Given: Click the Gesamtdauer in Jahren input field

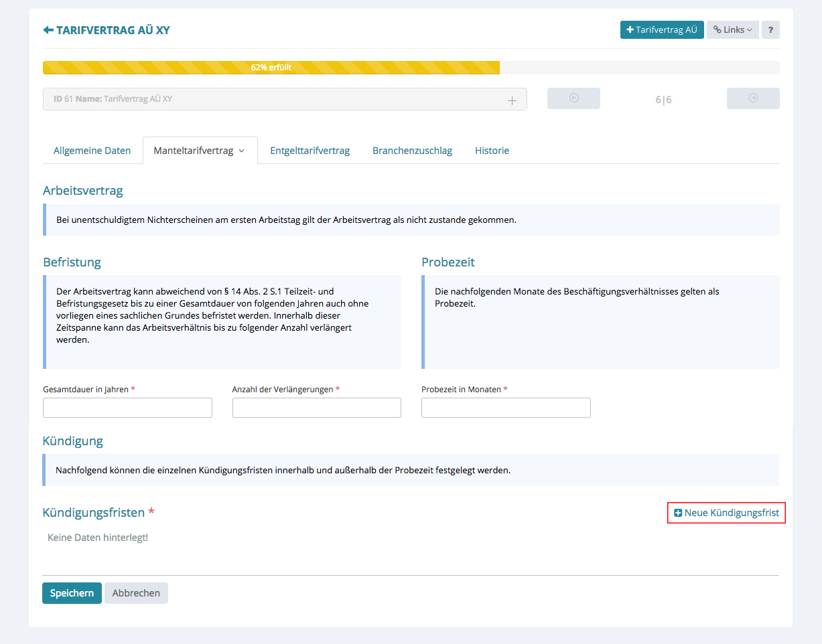Looking at the screenshot, I should (127, 408).
